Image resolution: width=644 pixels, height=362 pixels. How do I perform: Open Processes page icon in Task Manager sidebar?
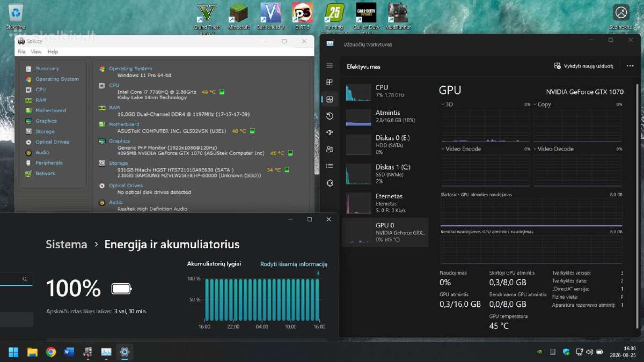pos(330,83)
